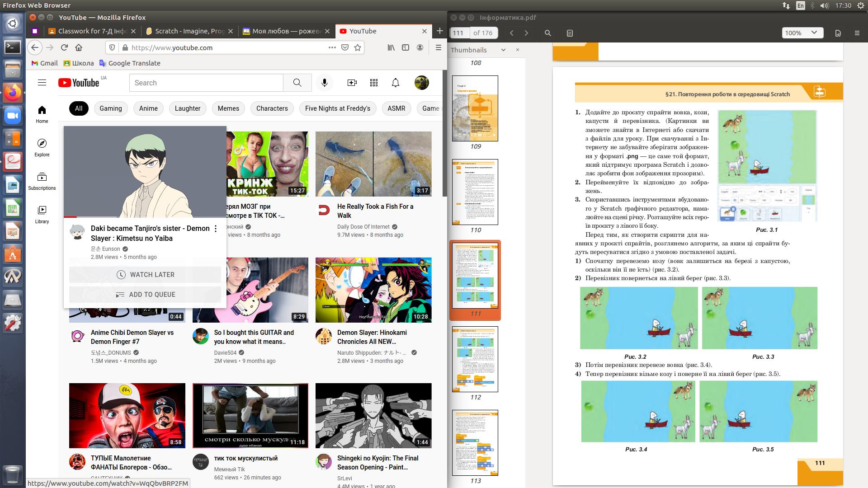868x488 pixels.
Task: Open the video options three-dot menu
Action: 216,229
